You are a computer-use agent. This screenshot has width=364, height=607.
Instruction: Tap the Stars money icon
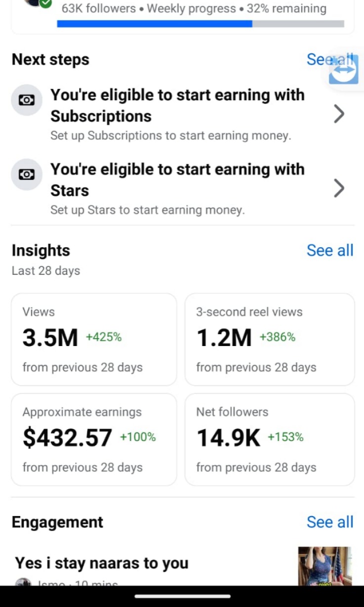click(27, 174)
